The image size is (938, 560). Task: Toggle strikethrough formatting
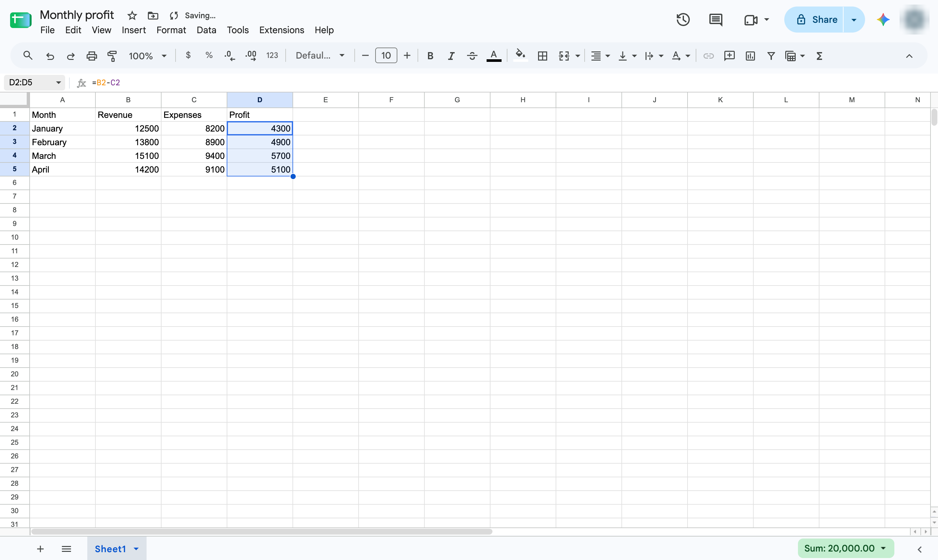[x=472, y=56]
